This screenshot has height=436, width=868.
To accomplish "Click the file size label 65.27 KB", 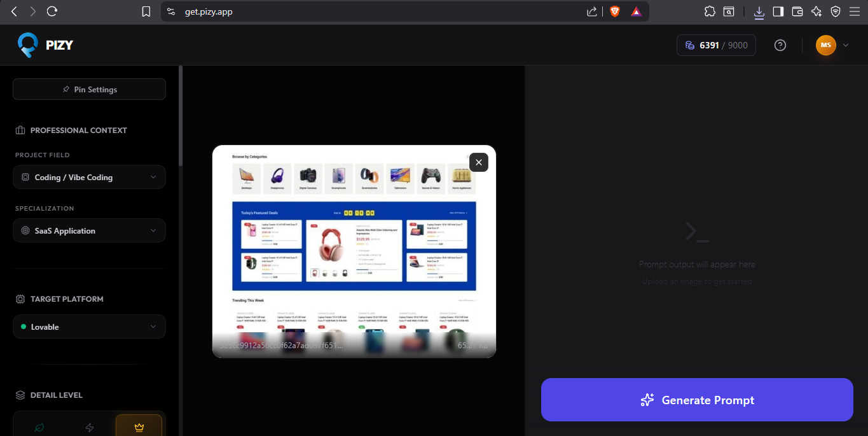I will click(x=473, y=345).
